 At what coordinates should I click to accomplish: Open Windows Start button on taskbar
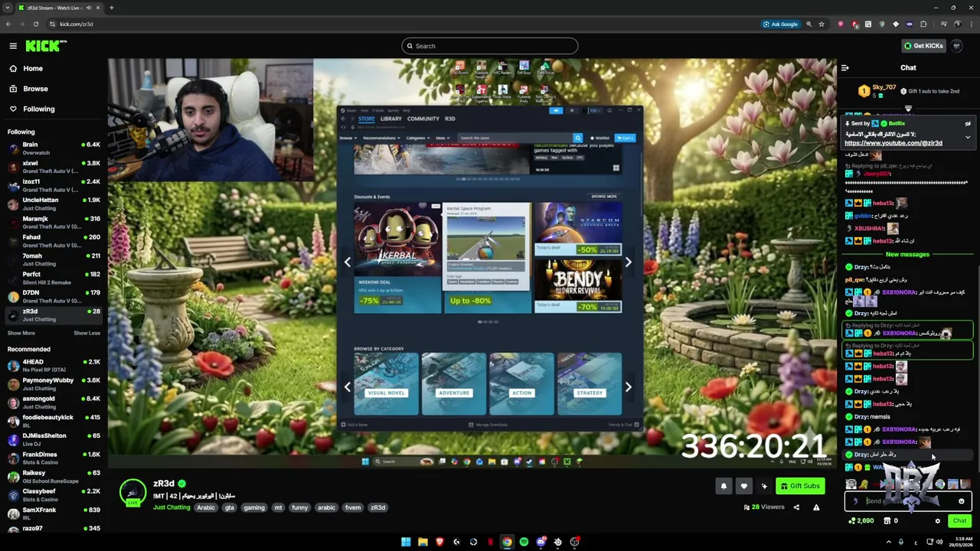coord(406,542)
